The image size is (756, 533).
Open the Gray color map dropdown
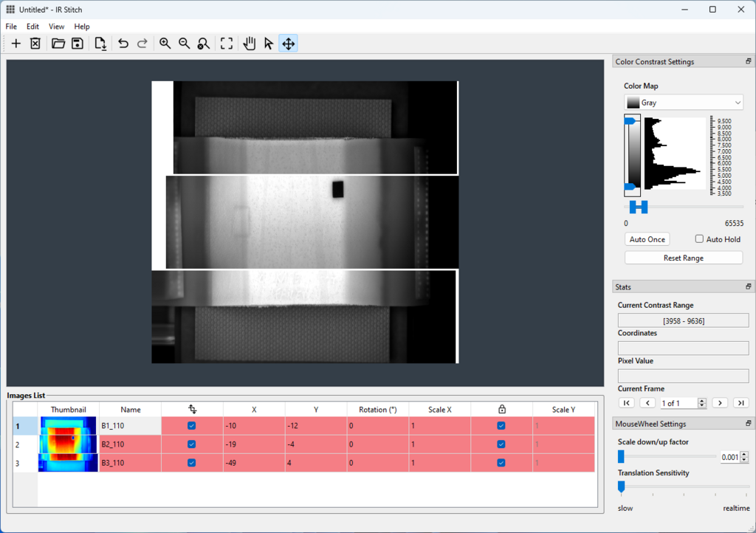click(683, 103)
